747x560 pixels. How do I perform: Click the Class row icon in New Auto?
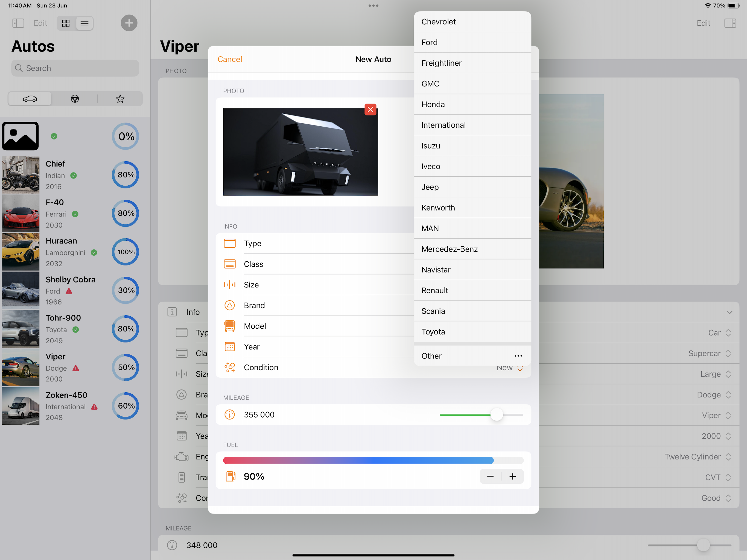230,264
